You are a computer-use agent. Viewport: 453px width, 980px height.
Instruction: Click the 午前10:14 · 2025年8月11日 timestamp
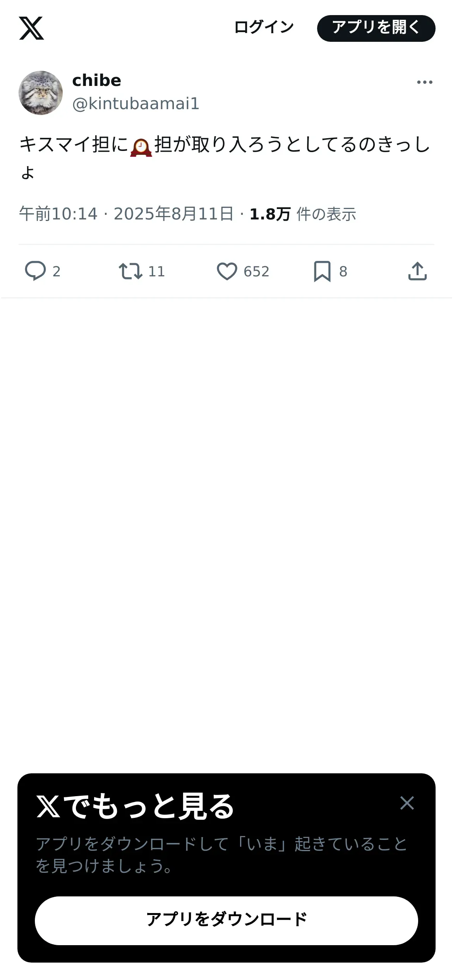click(126, 214)
